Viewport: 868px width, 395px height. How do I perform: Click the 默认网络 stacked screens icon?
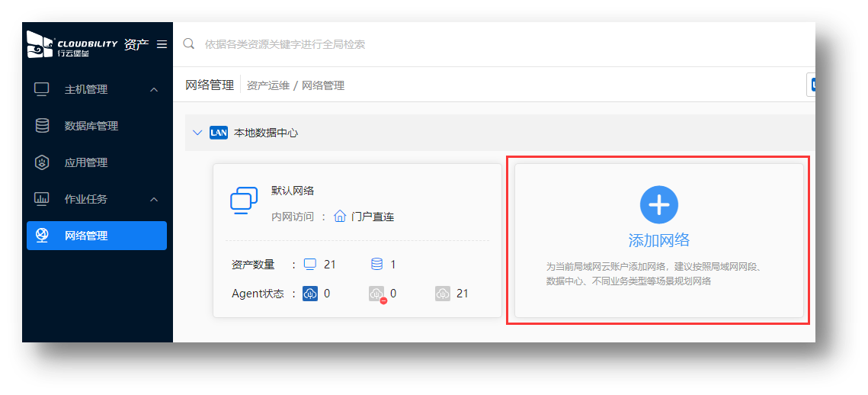(x=244, y=201)
